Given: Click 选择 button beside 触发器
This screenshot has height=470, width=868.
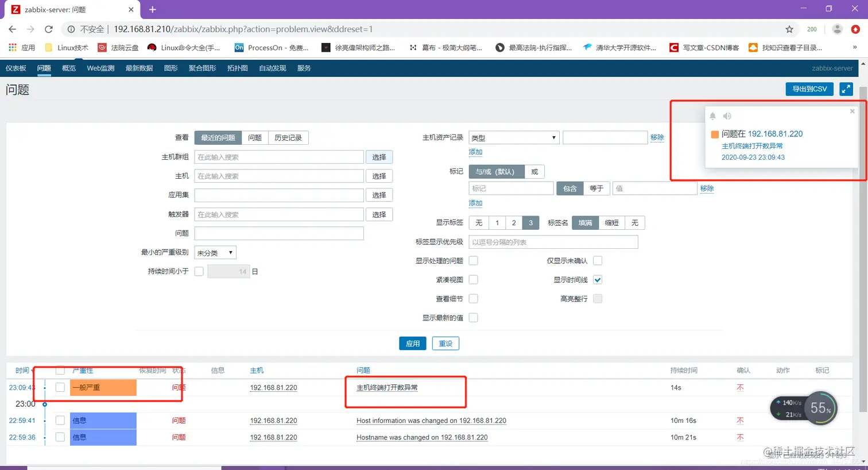Looking at the screenshot, I should (x=379, y=214).
